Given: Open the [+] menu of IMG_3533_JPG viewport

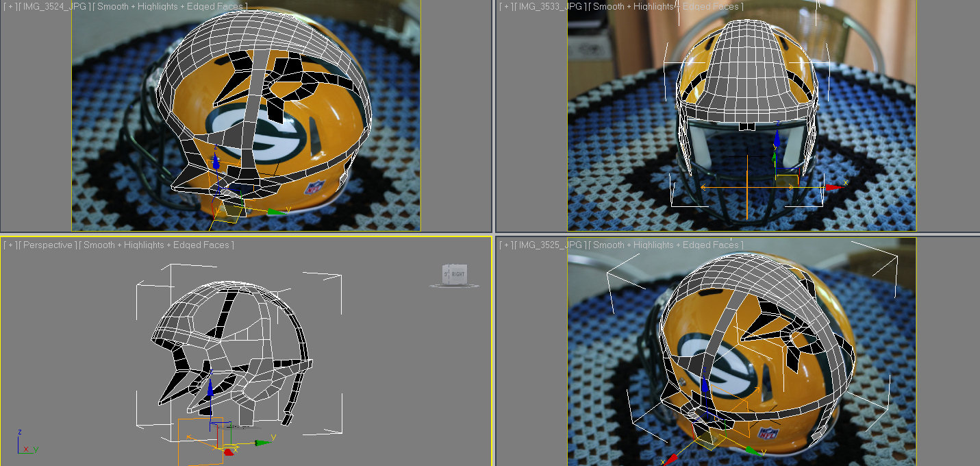Looking at the screenshot, I should tap(507, 6).
